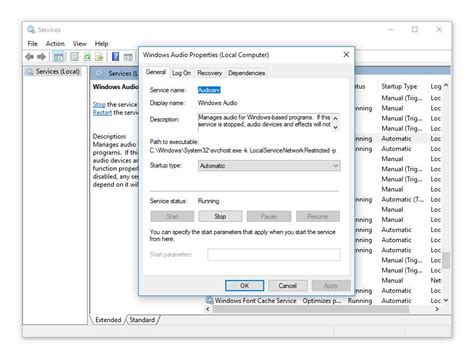Toggle the Show/Hide Action Pane toolbar icon
Image resolution: width=474 pixels, height=360 pixels.
click(x=128, y=57)
